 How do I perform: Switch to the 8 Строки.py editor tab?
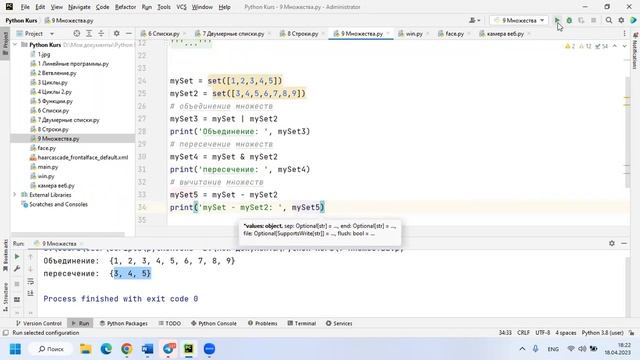pos(302,33)
